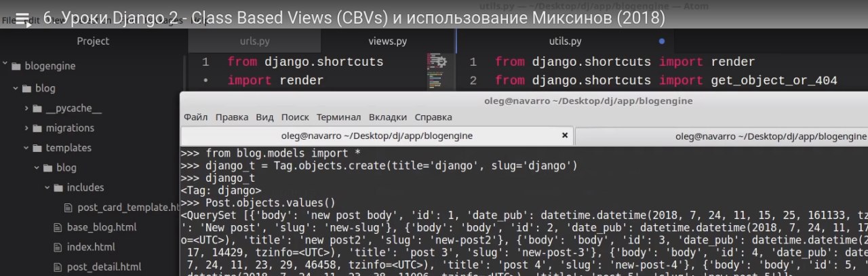This screenshot has width=868, height=276.
Task: Select the templates folder icon
Action: point(38,148)
